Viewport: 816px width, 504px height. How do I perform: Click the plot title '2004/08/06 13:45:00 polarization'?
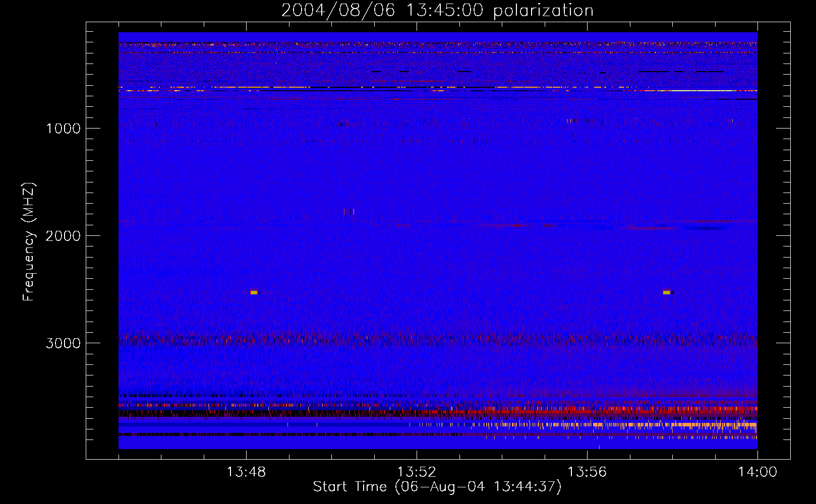tap(437, 11)
